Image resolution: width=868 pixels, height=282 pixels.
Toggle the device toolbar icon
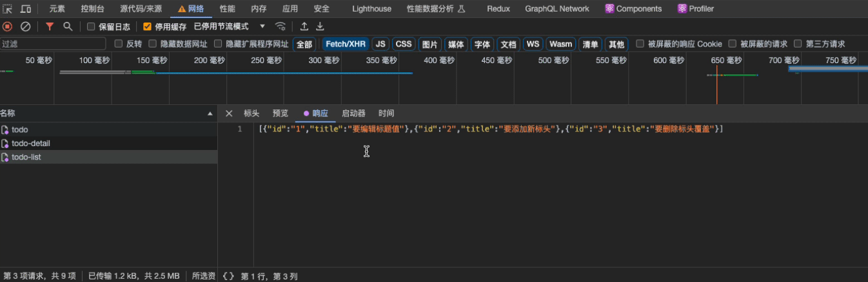pyautogui.click(x=26, y=9)
